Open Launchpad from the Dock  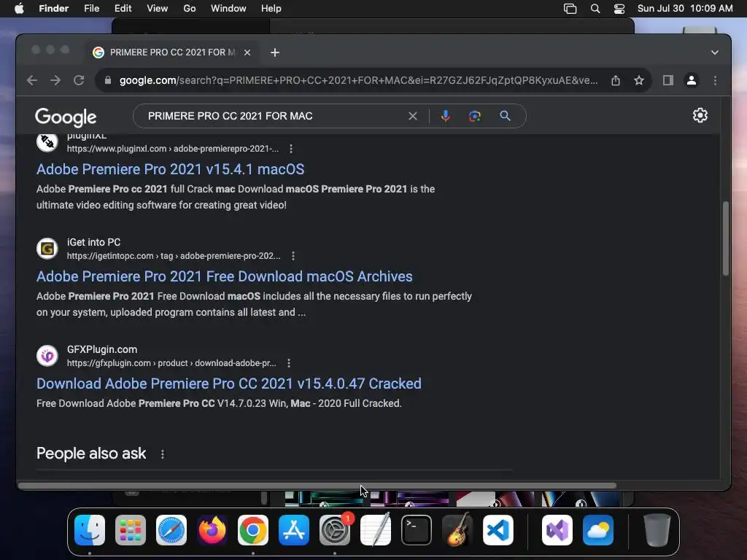tap(131, 530)
